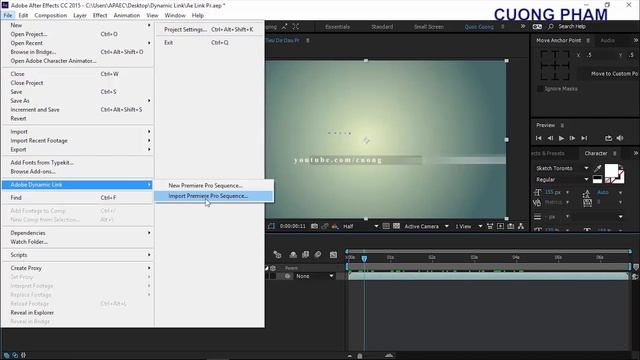640x360 pixels.
Task: Expand the Dependencies submenu
Action: click(77, 233)
